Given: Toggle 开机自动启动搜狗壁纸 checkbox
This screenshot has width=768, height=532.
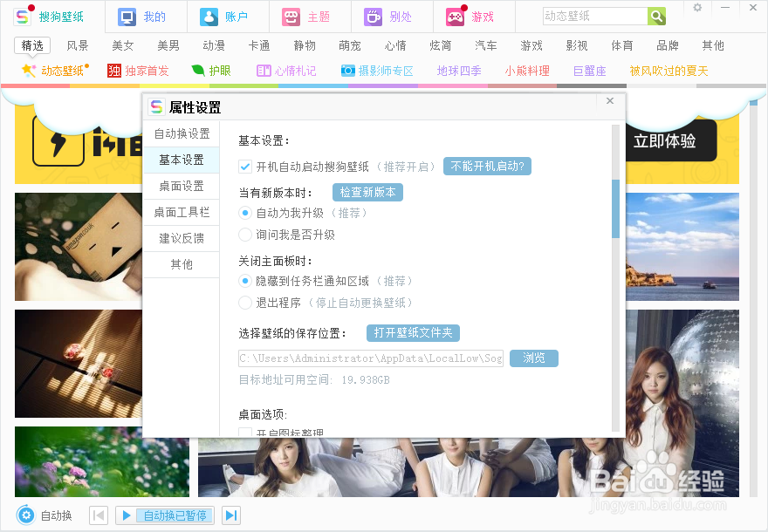Looking at the screenshot, I should (x=245, y=167).
